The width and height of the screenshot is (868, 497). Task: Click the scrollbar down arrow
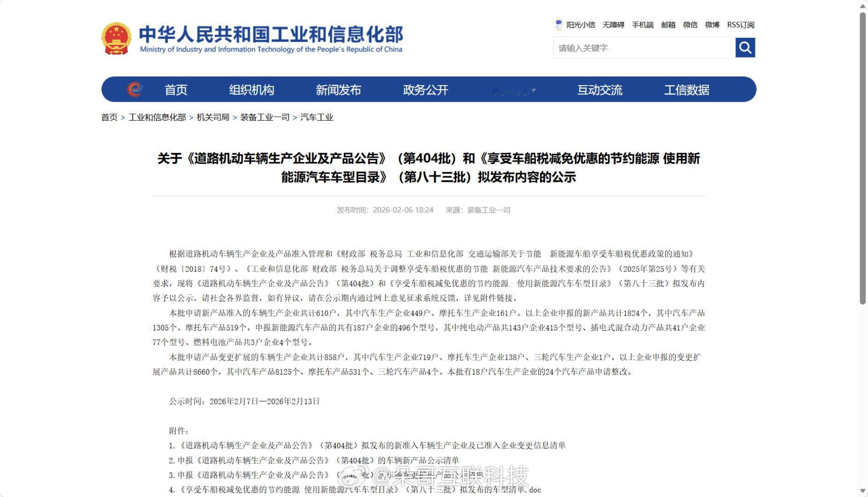click(863, 491)
